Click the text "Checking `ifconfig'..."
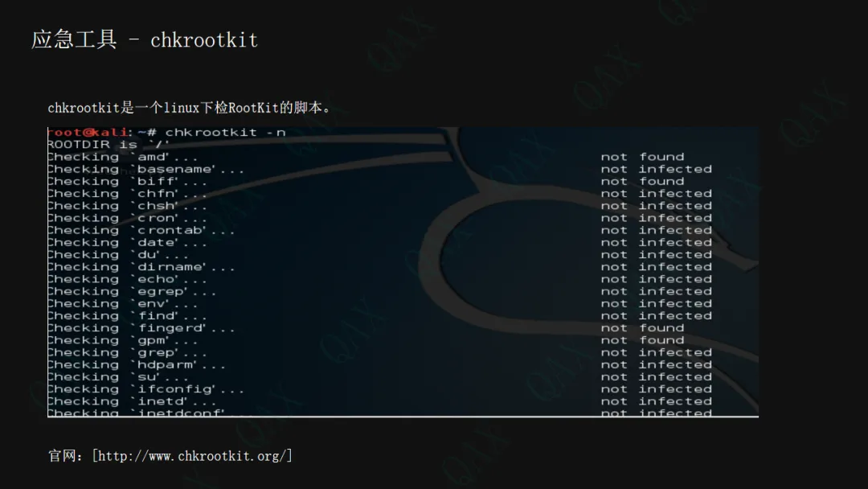The height and width of the screenshot is (489, 868). (145, 388)
